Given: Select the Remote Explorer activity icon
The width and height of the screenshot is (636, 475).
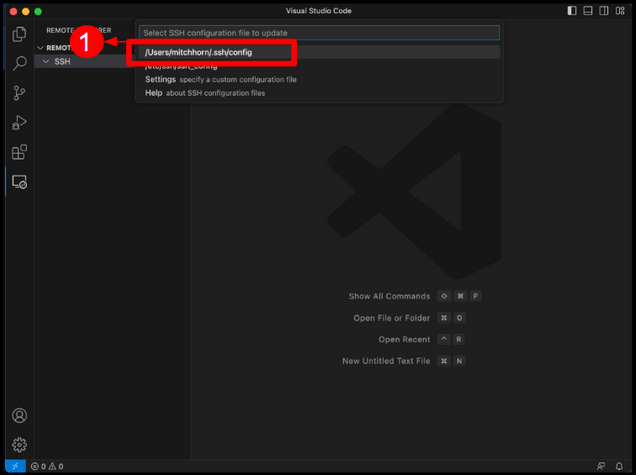Looking at the screenshot, I should [19, 182].
